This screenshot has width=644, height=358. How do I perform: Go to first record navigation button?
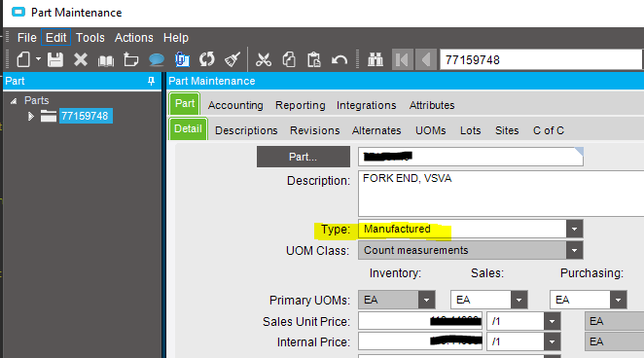tap(402, 60)
